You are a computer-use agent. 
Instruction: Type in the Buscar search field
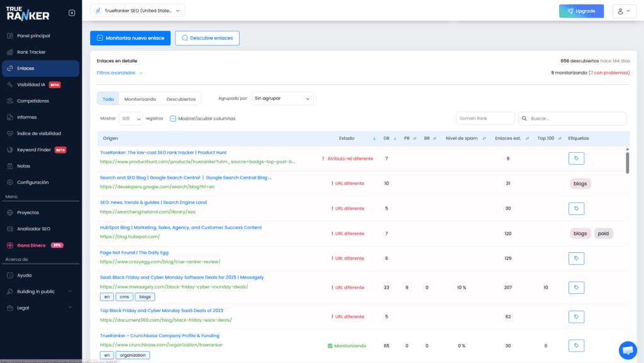tap(572, 118)
